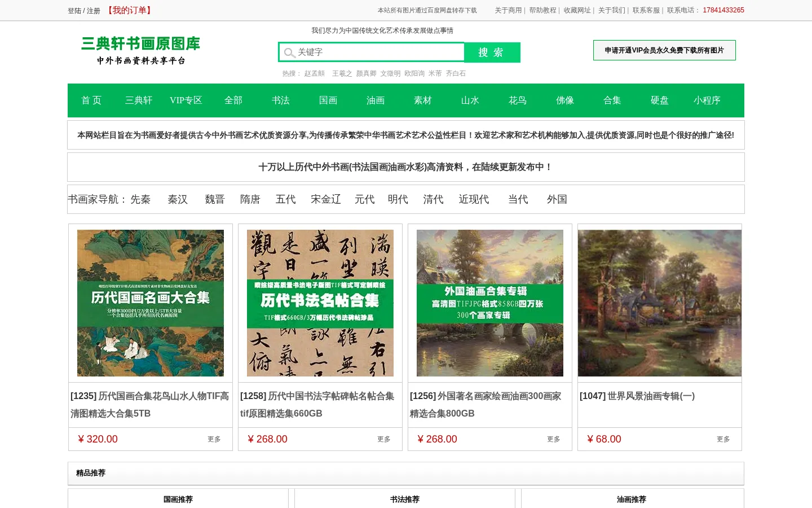Open 小程序 nav item

click(x=707, y=100)
